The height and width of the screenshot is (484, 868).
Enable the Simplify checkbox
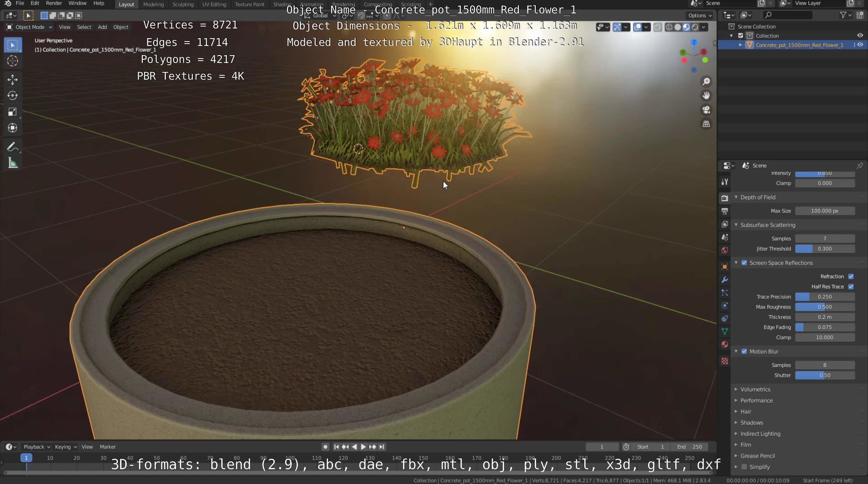tap(744, 467)
